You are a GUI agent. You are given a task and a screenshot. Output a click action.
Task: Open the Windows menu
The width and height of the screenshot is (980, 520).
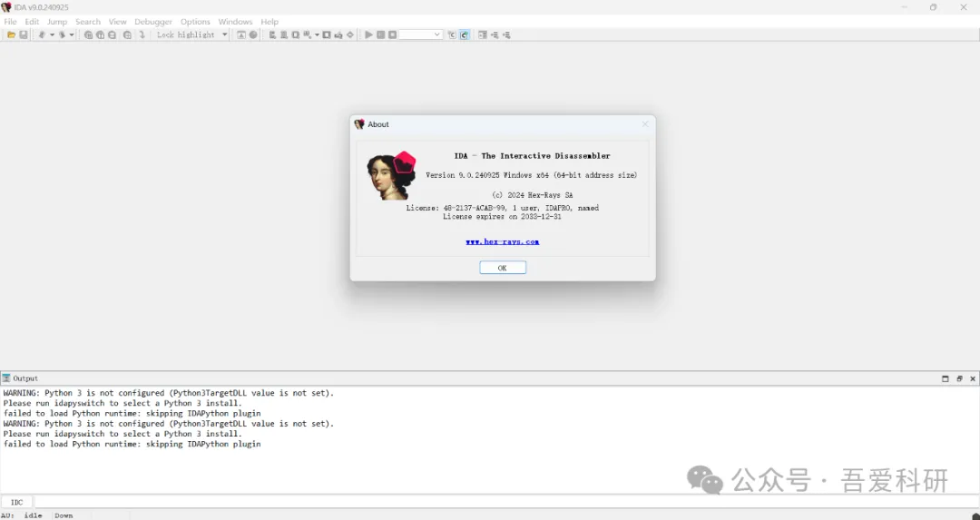[235, 21]
